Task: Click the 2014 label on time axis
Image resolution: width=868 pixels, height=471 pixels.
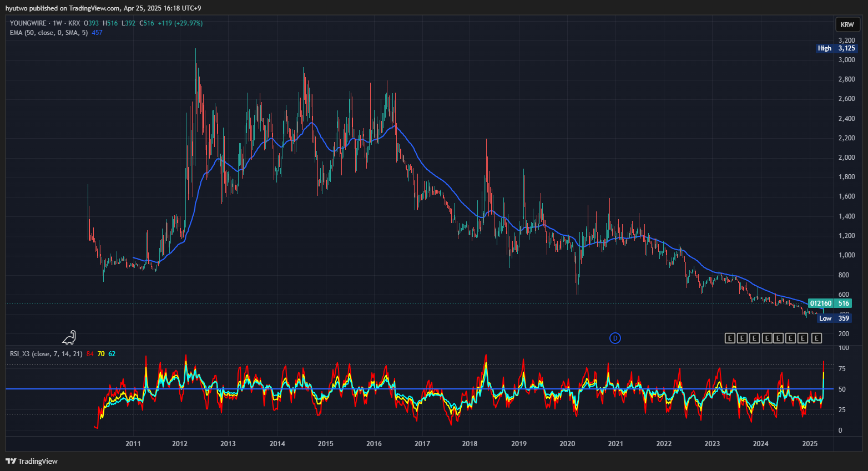Action: 277,443
